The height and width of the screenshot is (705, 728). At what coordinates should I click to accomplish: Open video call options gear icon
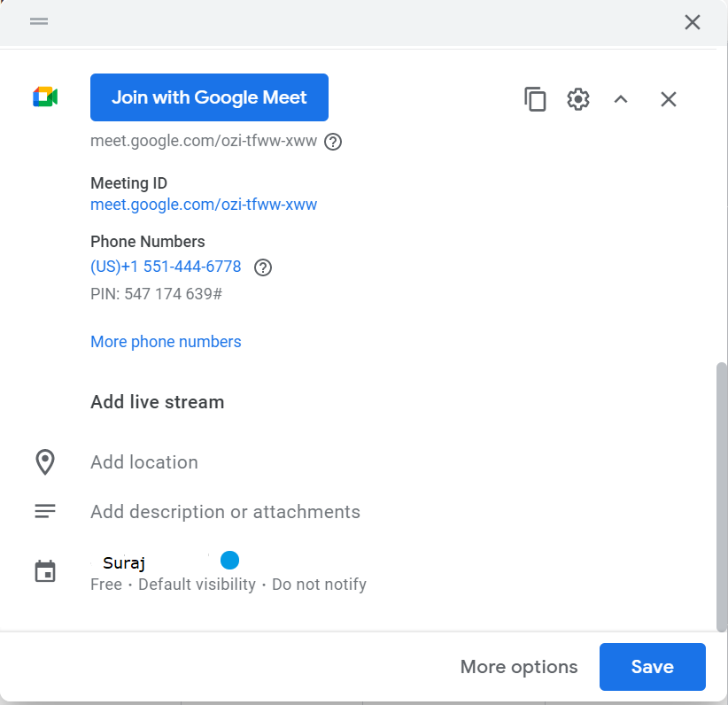point(578,99)
